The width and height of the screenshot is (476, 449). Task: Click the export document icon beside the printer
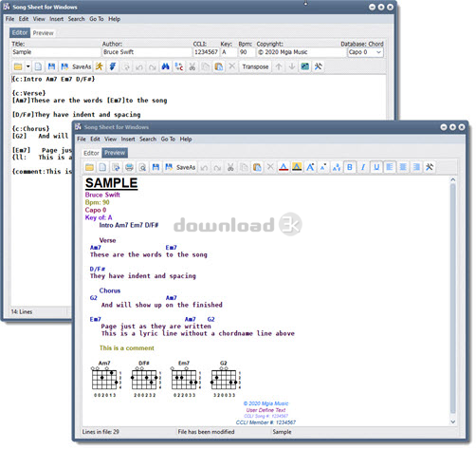click(116, 167)
